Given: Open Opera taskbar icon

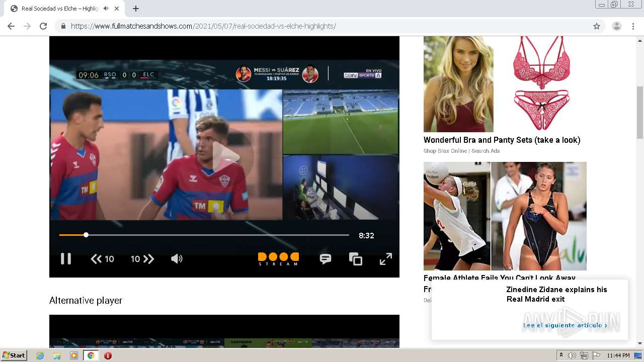Looking at the screenshot, I should 108,355.
